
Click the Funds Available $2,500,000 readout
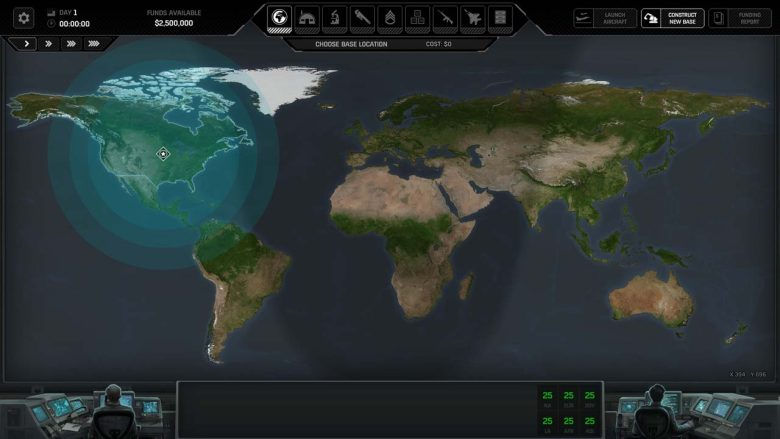[174, 18]
